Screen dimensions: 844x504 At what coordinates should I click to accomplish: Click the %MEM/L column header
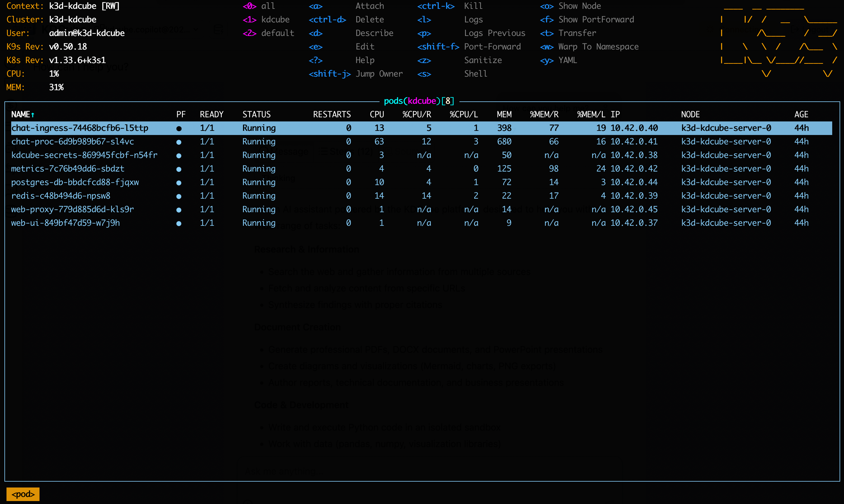[591, 114]
